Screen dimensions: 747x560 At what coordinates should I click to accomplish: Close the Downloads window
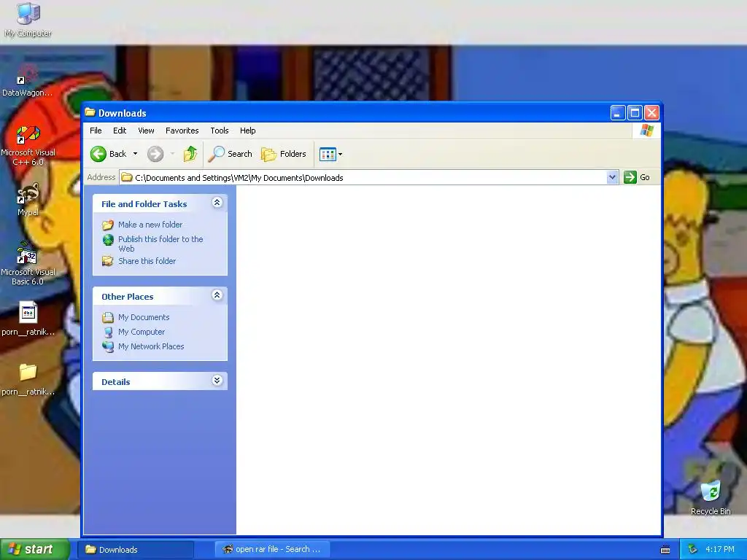(651, 113)
